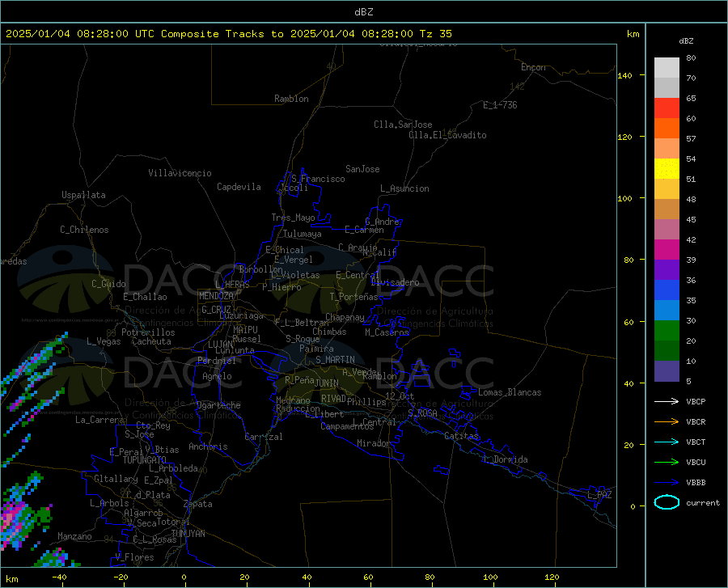Click the 120 tick on horizontal axis

552,577
